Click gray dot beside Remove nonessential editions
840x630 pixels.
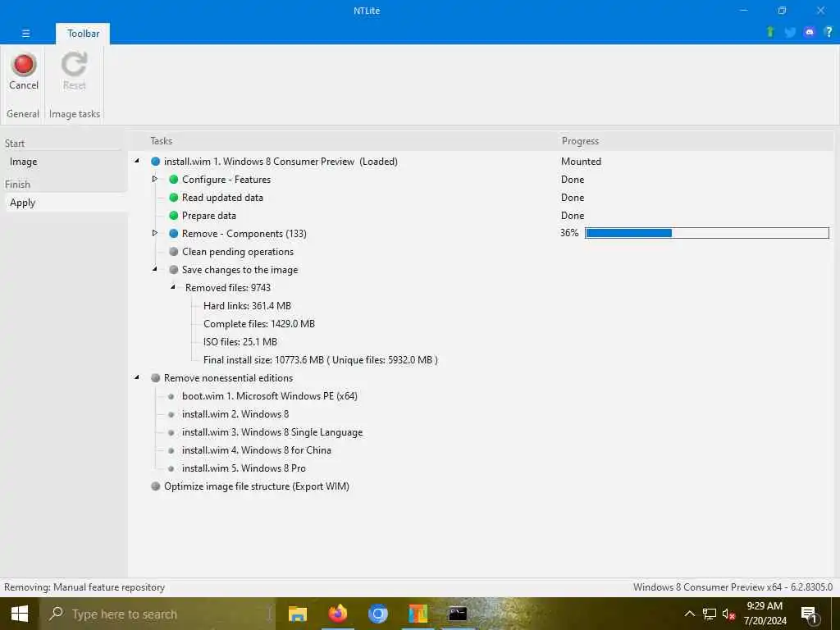(155, 377)
